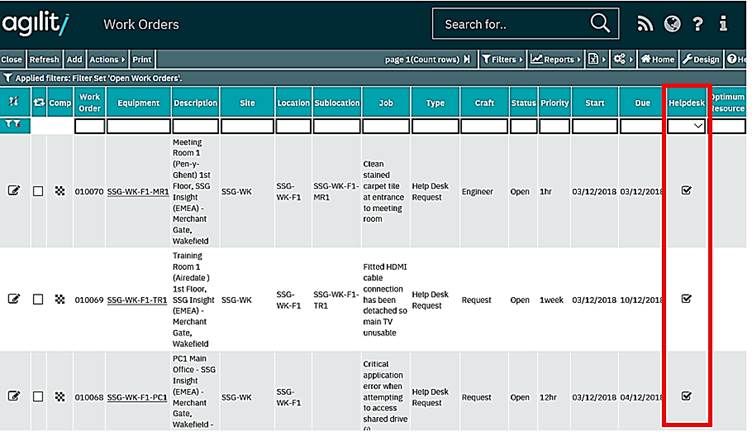
Task: Click the magnifying glass search icon
Action: point(600,24)
